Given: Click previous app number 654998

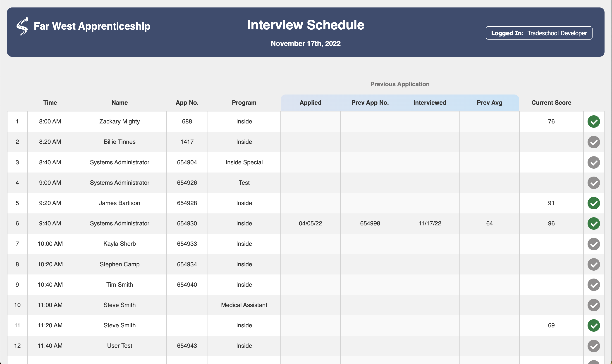Looking at the screenshot, I should click(x=370, y=223).
